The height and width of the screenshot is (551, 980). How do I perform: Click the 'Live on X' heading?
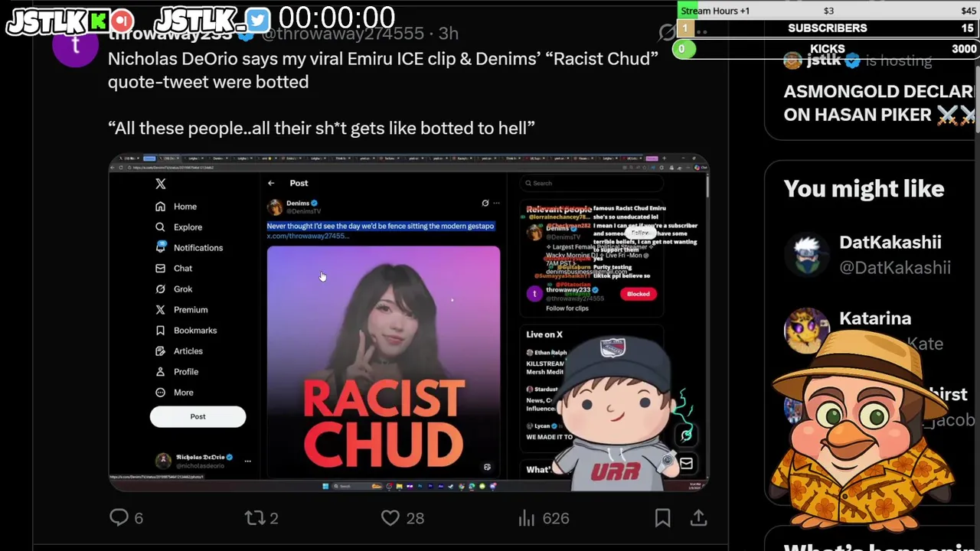(544, 334)
